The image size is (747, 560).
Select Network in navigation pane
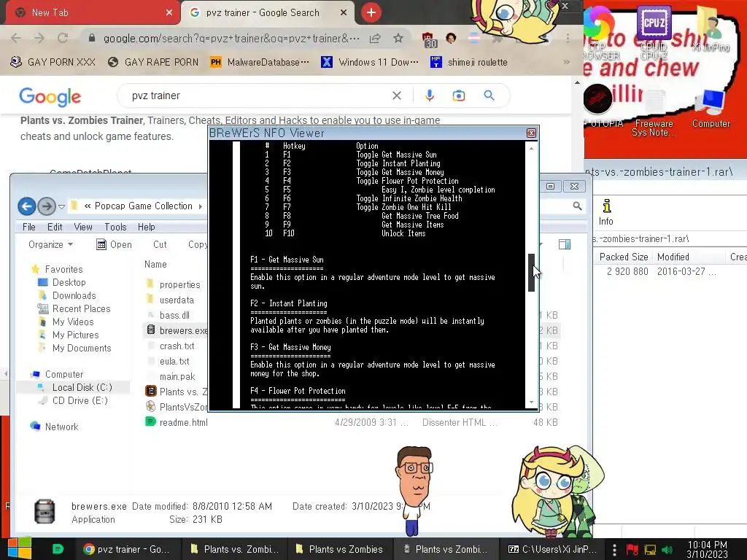tap(61, 427)
